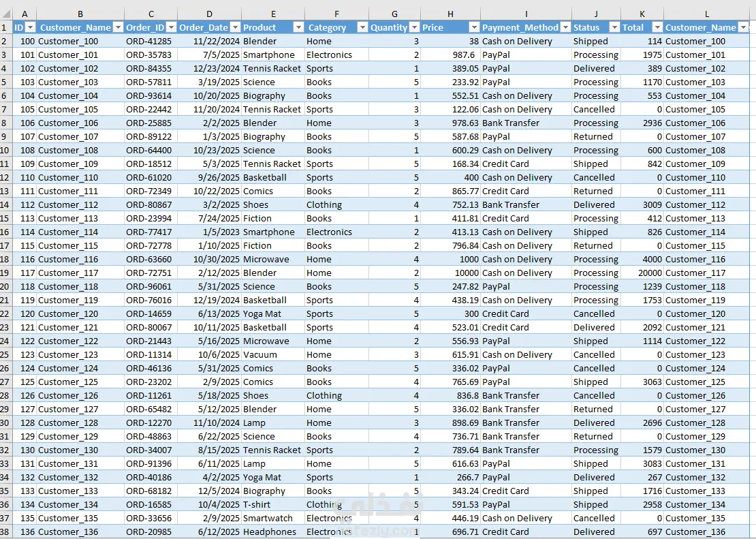Open the ID column filter dropdown
Image resolution: width=756 pixels, height=539 pixels.
(31, 27)
